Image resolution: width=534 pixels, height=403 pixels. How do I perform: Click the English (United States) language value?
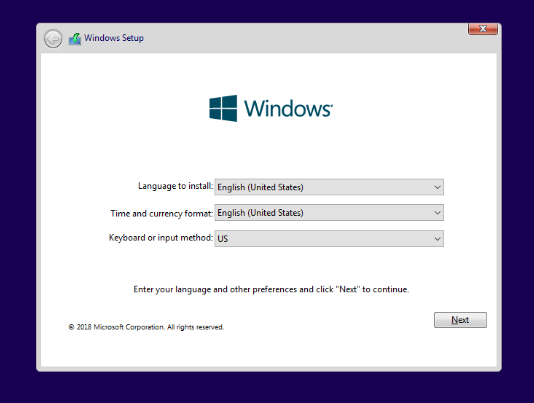[260, 187]
